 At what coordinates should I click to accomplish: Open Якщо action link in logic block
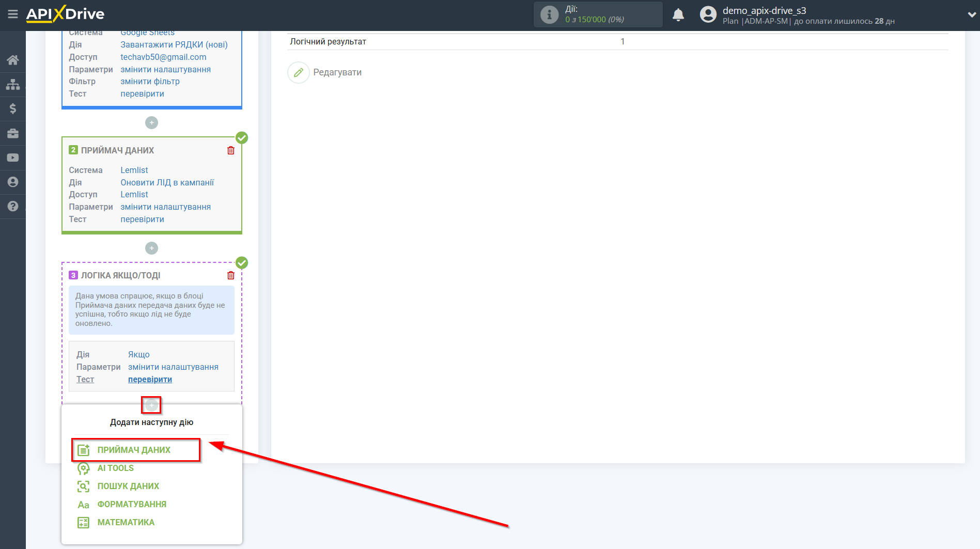(x=139, y=354)
